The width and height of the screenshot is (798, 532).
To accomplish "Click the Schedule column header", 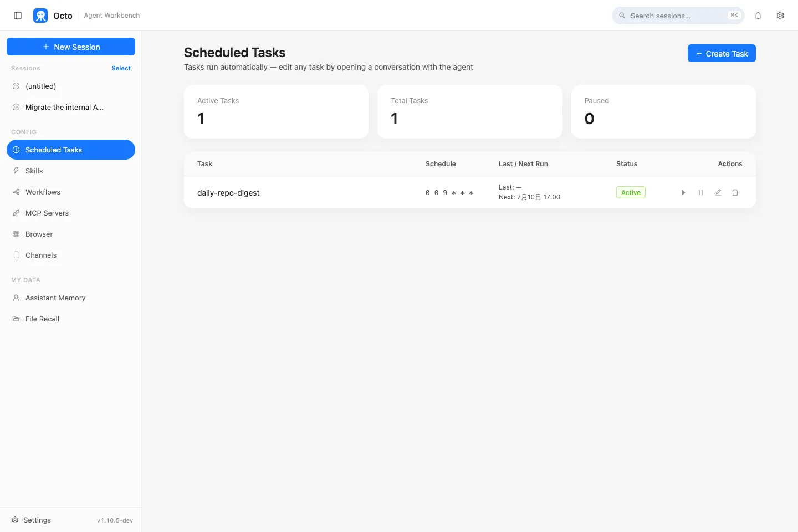I will (x=441, y=164).
